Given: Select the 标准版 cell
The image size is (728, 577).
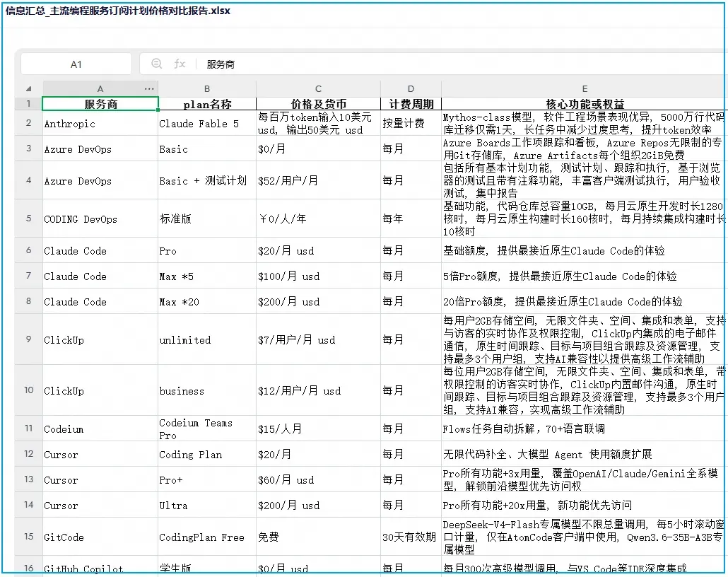Looking at the screenshot, I should tap(207, 218).
